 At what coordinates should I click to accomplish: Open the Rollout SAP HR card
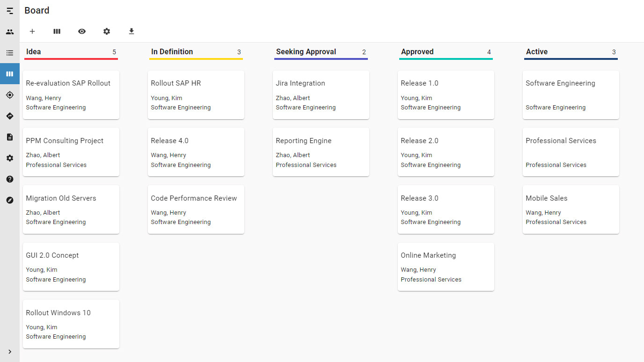(196, 95)
